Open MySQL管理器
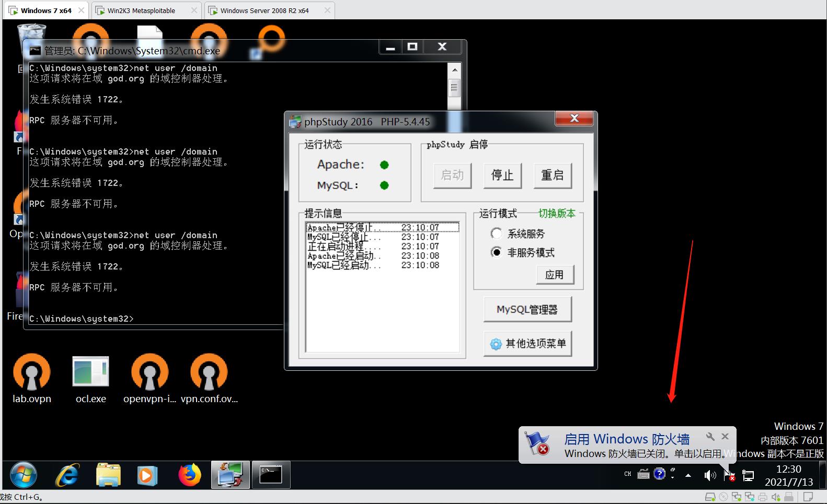The width and height of the screenshot is (827, 504). click(x=527, y=309)
